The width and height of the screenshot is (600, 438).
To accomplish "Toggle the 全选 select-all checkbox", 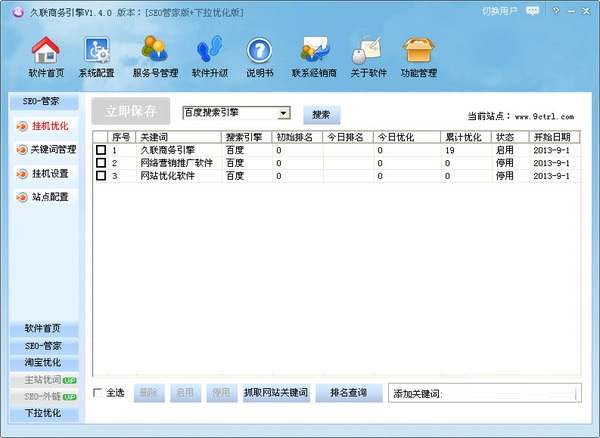I will click(x=98, y=392).
